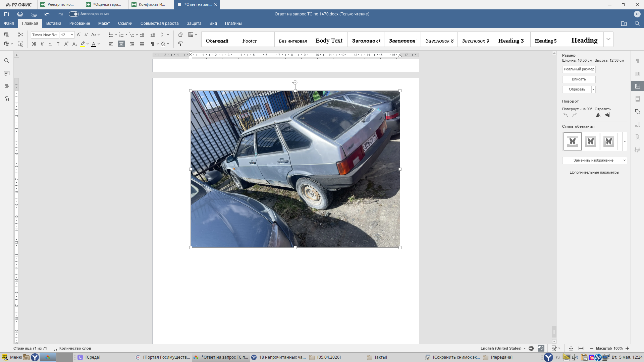The width and height of the screenshot is (644, 362).
Task: Click the Cut scissors icon
Action: [x=20, y=35]
